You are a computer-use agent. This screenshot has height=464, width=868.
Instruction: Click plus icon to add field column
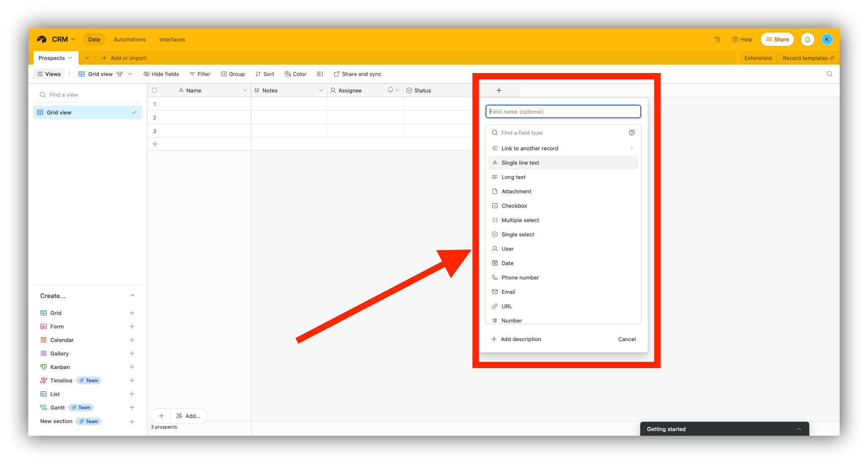pyautogui.click(x=499, y=90)
